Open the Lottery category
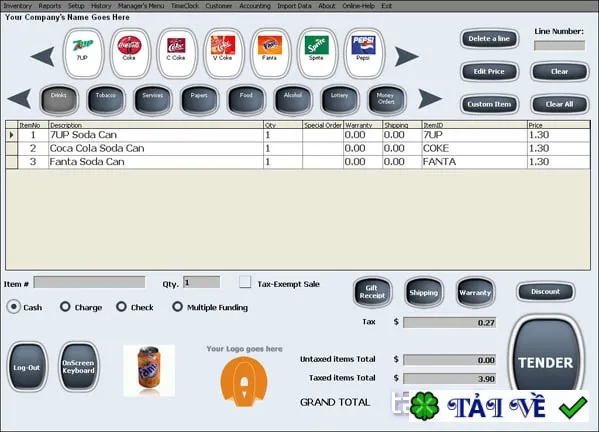 [x=340, y=100]
